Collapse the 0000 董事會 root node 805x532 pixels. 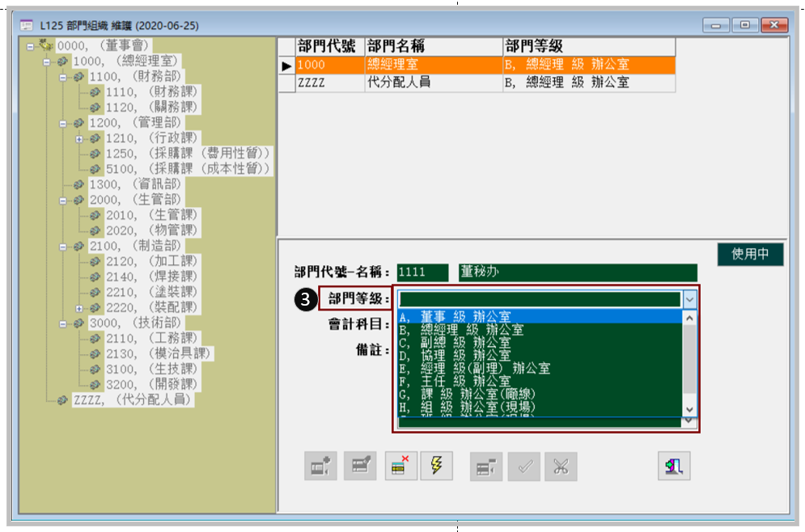30,47
